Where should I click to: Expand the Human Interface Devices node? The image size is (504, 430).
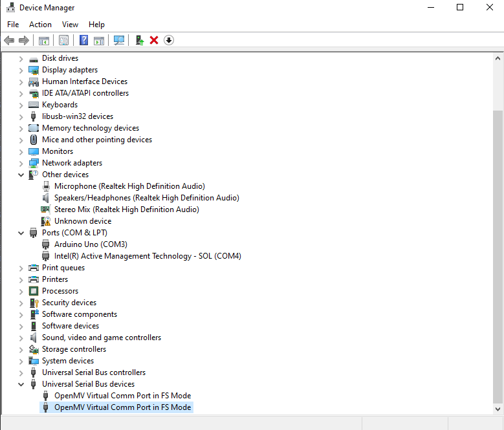coord(21,82)
